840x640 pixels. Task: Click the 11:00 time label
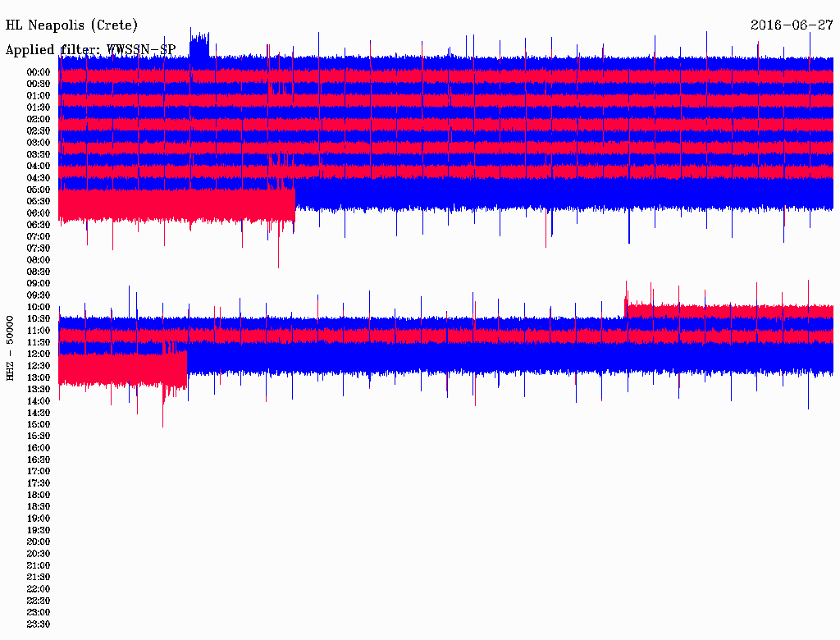point(39,331)
